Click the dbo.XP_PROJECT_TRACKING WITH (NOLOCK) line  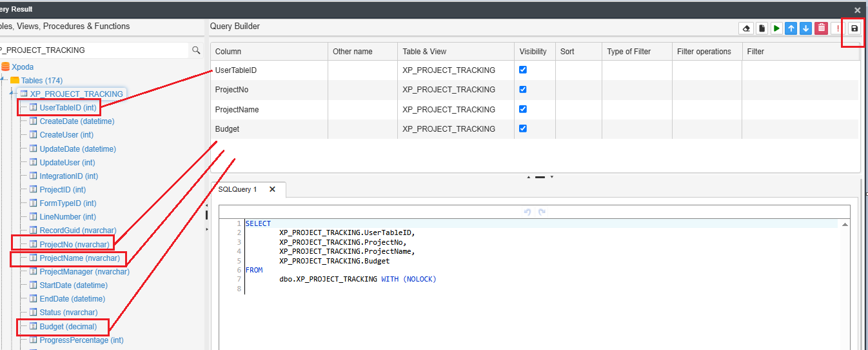coord(358,279)
